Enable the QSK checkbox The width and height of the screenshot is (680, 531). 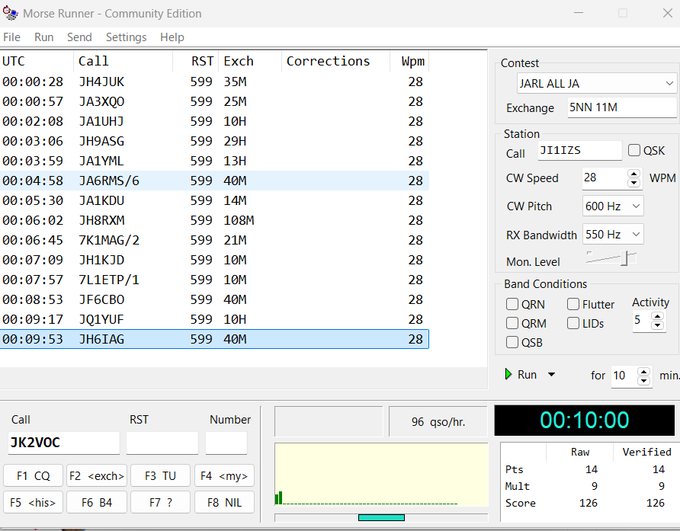[x=634, y=150]
